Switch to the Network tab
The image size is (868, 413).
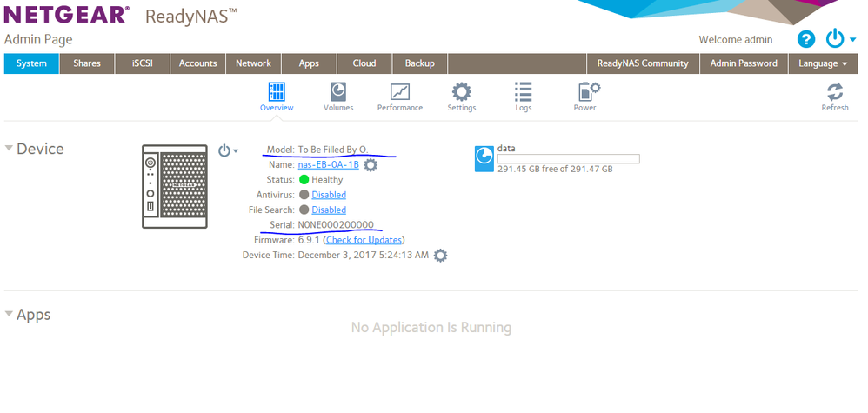(253, 63)
